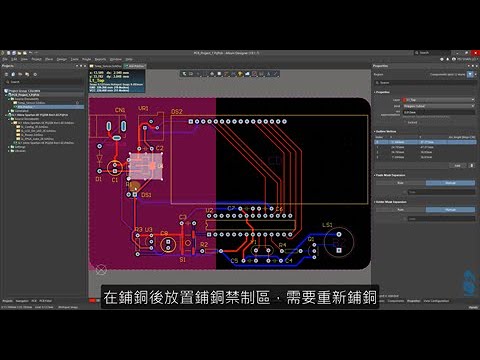
Task: Open the Edit menu
Action: coord(14,59)
